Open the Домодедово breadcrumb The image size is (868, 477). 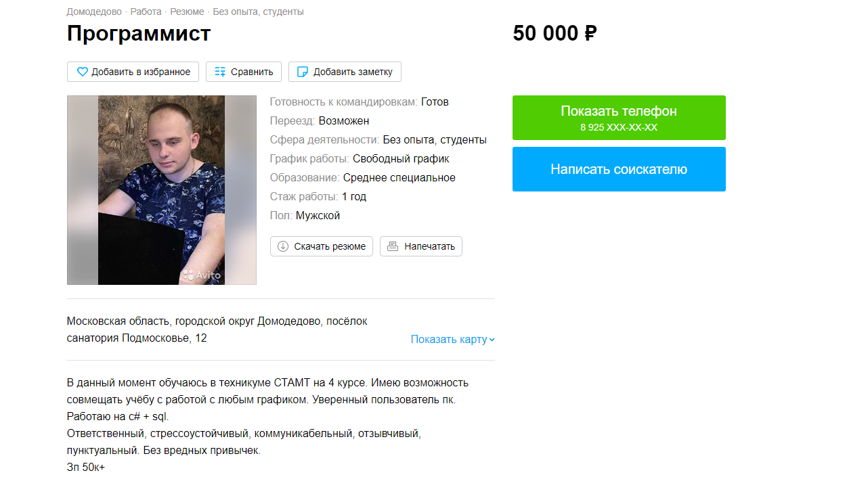(94, 12)
